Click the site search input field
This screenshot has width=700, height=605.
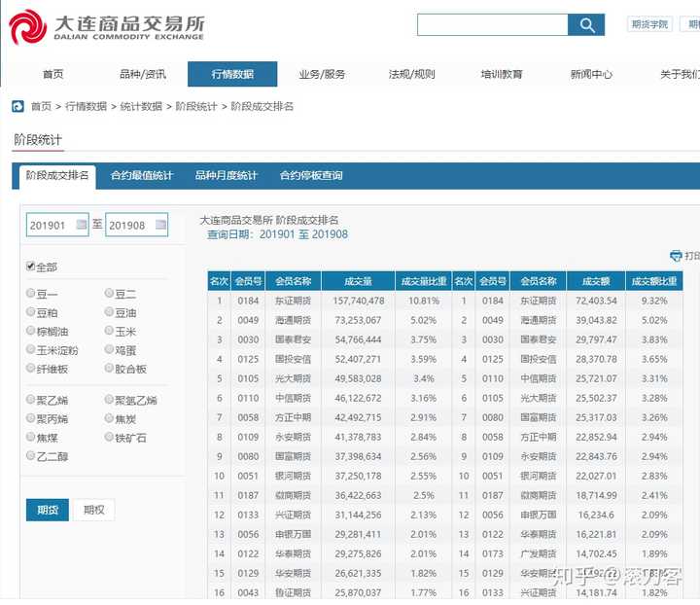click(492, 25)
